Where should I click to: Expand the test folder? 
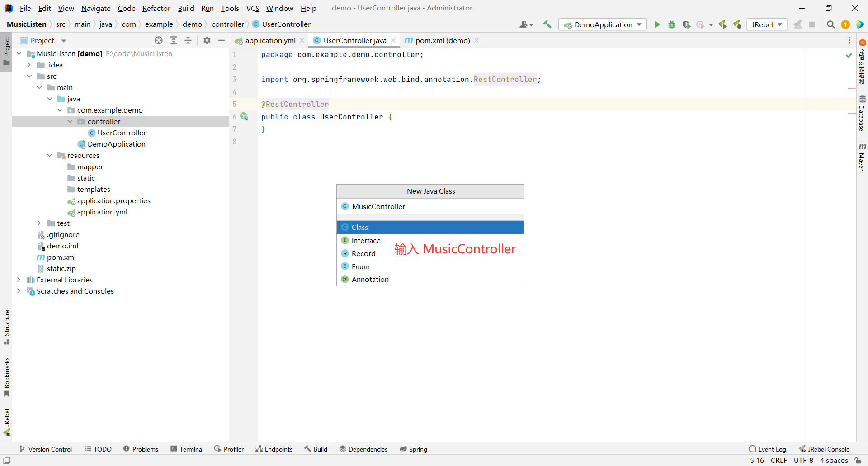(39, 223)
